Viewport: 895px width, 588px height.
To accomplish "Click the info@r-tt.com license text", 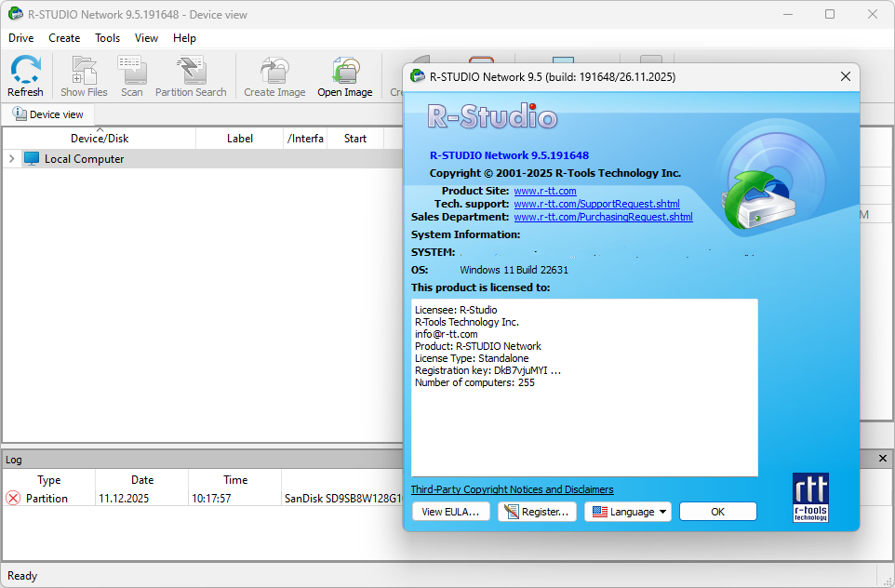I will point(447,334).
